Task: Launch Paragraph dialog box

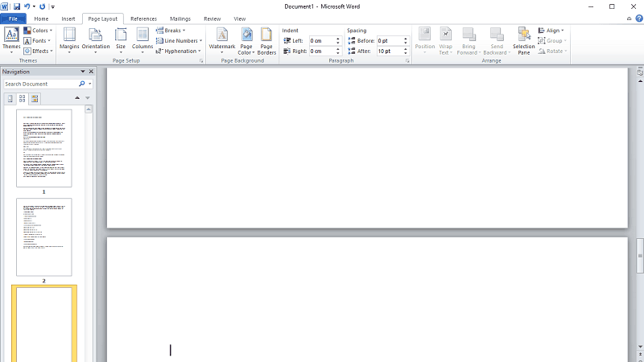Action: point(407,61)
